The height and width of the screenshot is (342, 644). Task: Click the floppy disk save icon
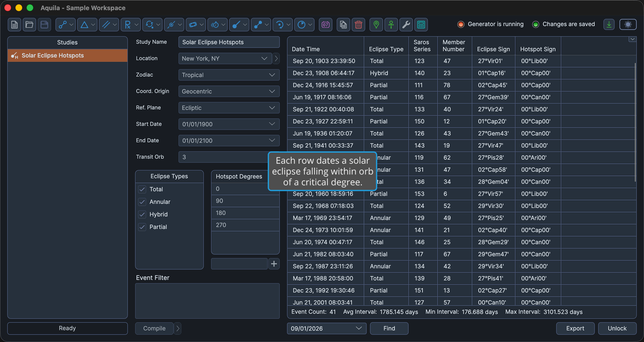(x=44, y=25)
